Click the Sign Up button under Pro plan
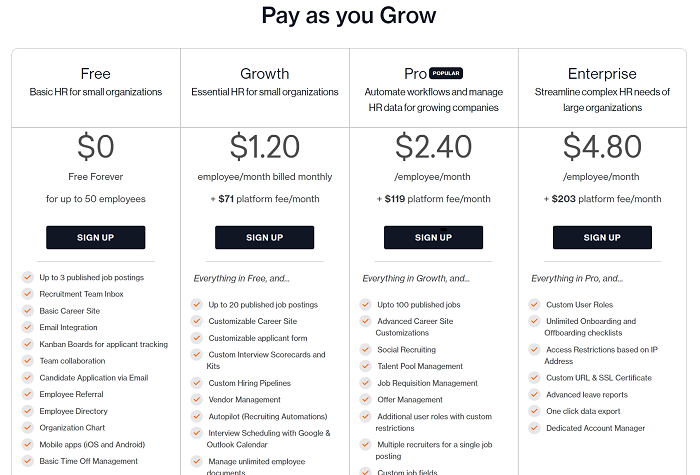The image size is (700, 475). 433,238
